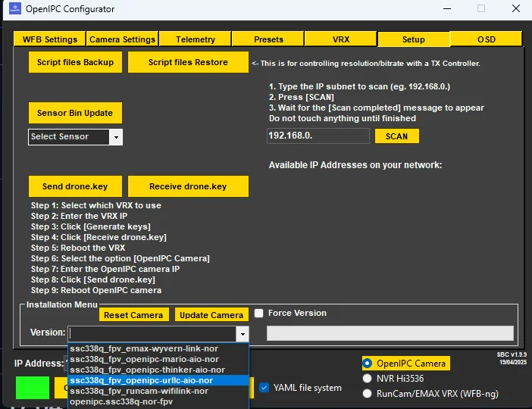Screen dimensions: 532x409
Task: Click the OpenIPC app logo icon
Action: pyautogui.click(x=15, y=8)
